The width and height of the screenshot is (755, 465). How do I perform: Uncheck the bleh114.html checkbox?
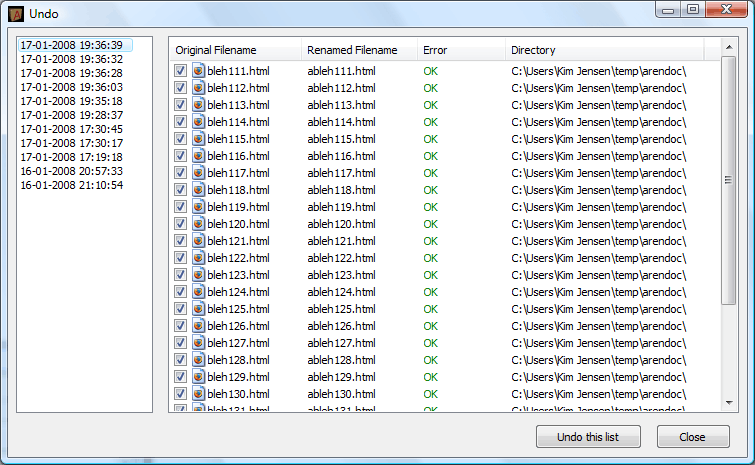coord(181,122)
